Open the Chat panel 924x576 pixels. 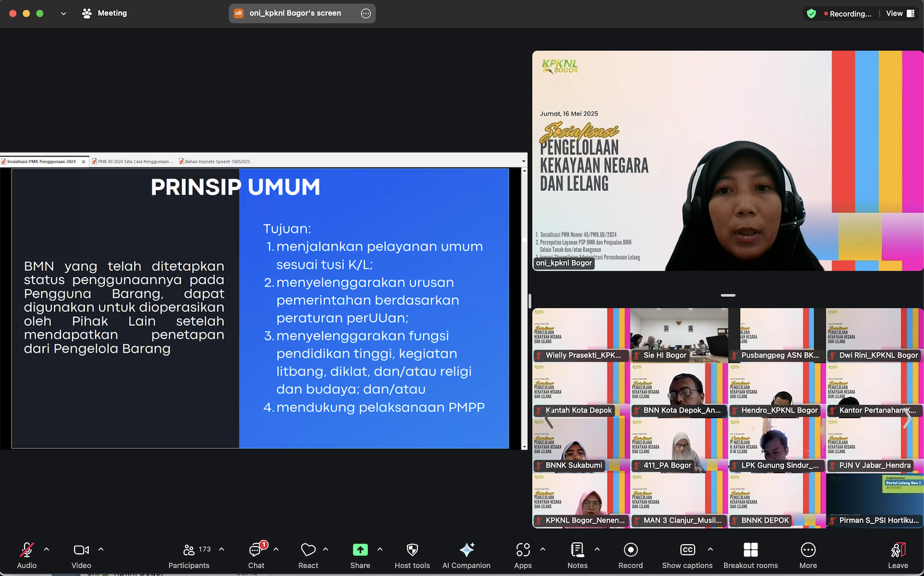[256, 556]
